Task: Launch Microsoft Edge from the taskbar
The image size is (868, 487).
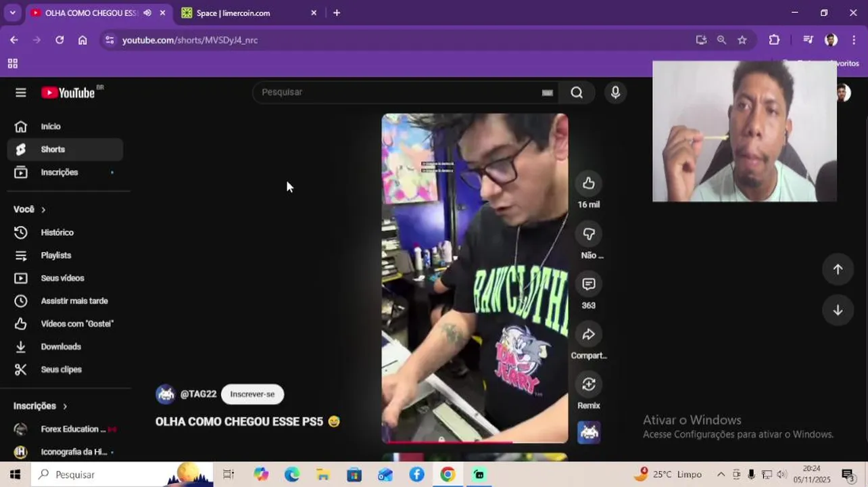Action: pos(292,475)
